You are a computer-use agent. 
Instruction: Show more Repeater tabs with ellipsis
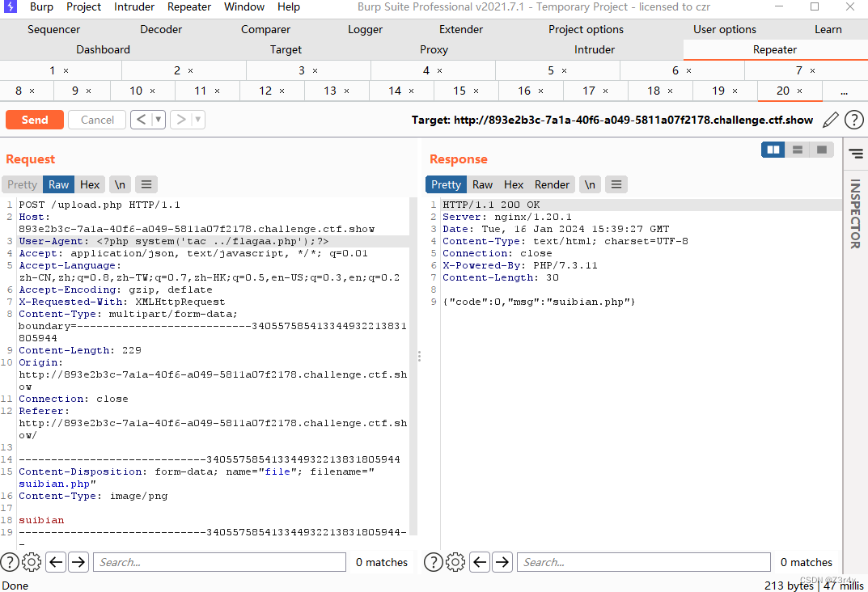click(845, 92)
